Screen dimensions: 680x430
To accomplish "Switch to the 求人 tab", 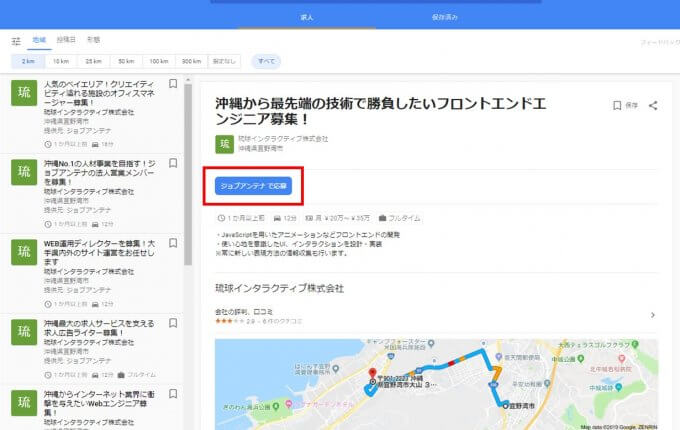I will point(307,17).
